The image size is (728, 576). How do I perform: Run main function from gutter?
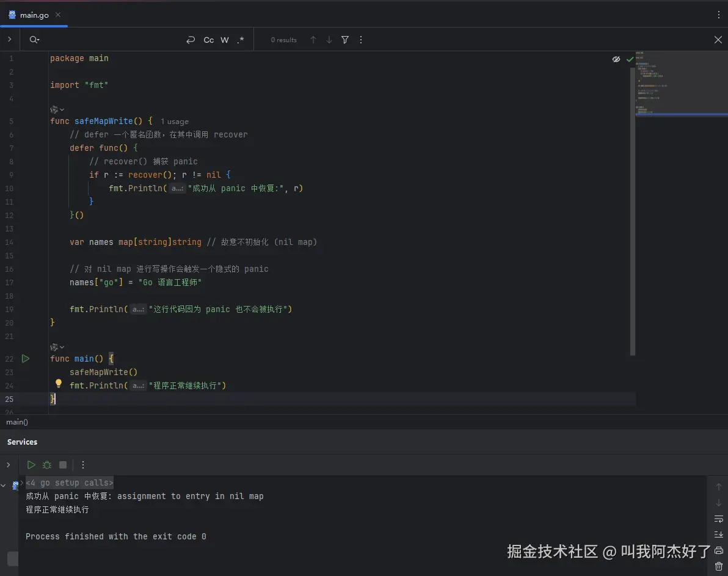point(26,359)
